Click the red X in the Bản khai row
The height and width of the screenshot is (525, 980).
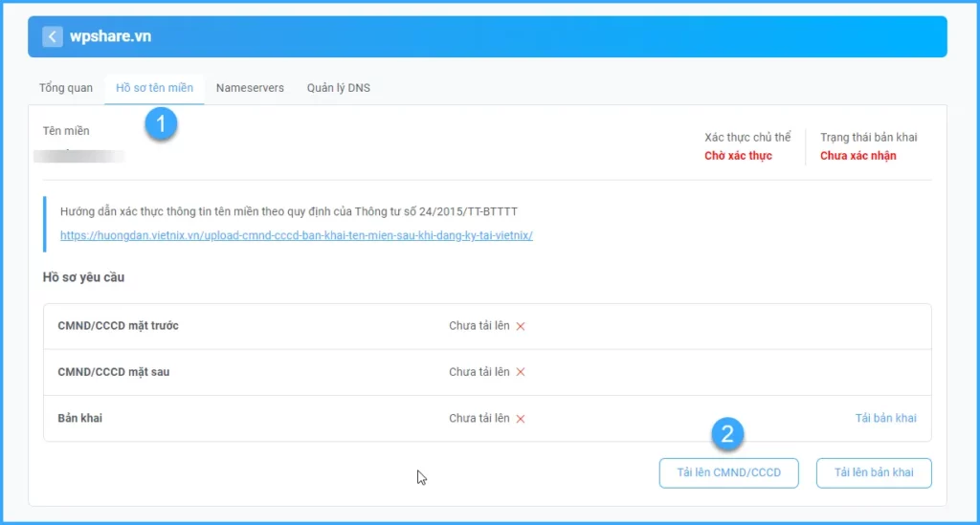click(x=521, y=419)
